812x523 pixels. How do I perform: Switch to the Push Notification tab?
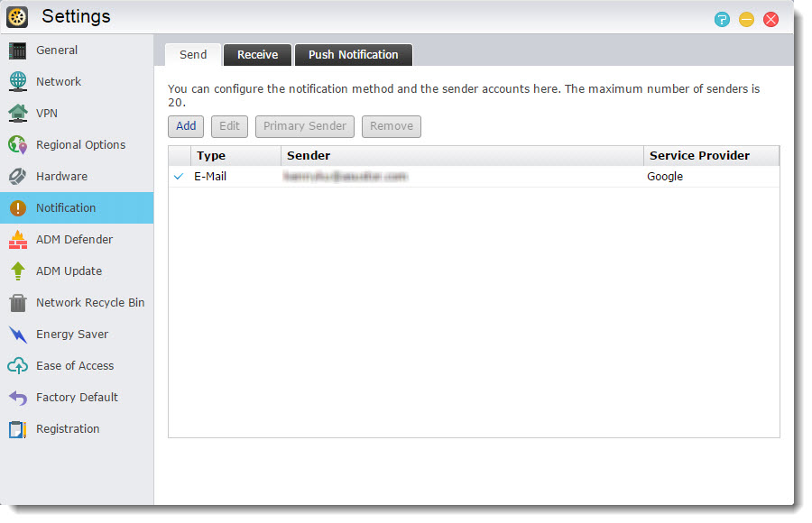coord(353,55)
